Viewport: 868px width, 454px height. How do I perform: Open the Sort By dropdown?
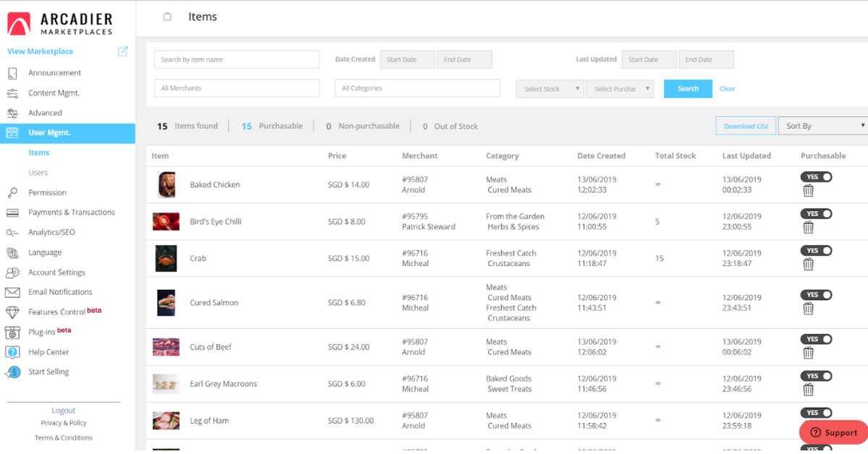[822, 125]
